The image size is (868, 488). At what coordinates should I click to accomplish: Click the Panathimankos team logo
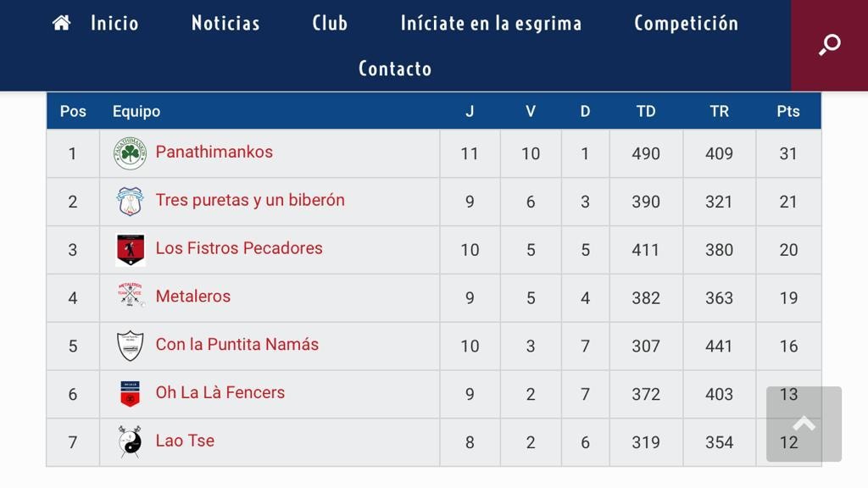pos(130,153)
